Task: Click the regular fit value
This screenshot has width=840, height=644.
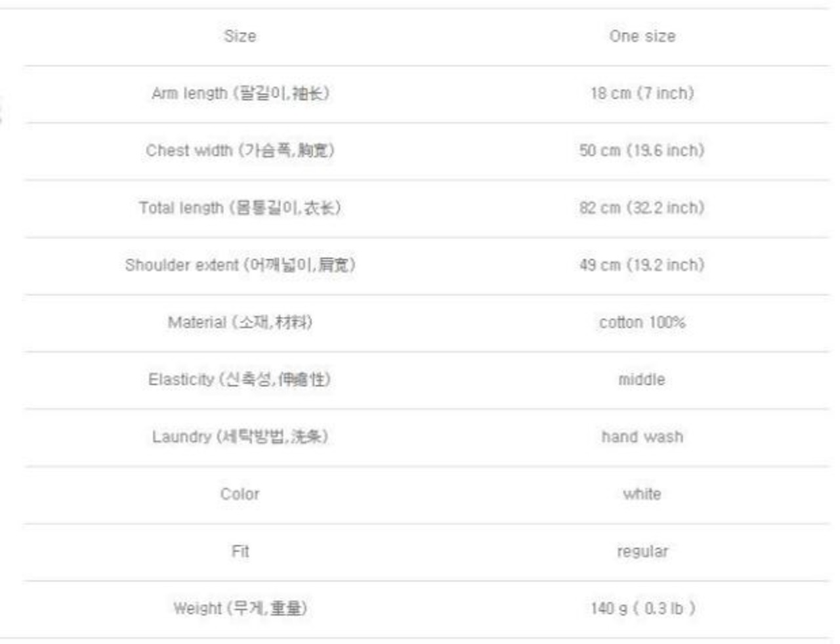Action: 642,551
